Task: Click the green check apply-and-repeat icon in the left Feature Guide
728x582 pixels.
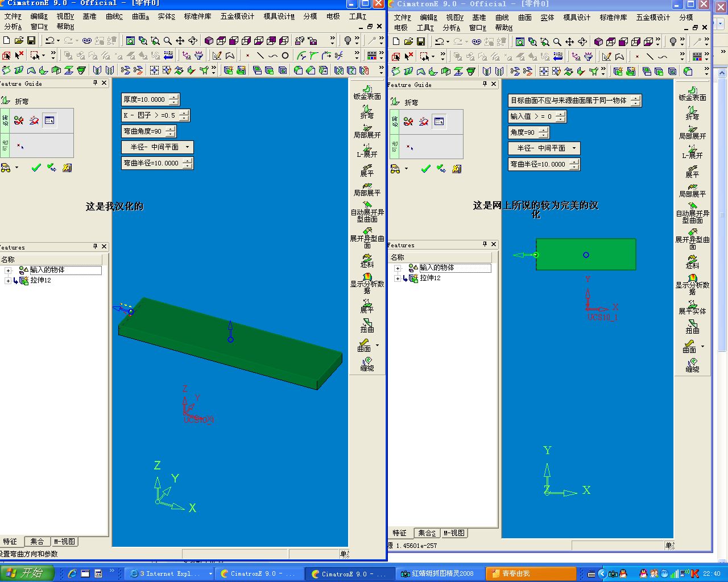Action: point(51,168)
